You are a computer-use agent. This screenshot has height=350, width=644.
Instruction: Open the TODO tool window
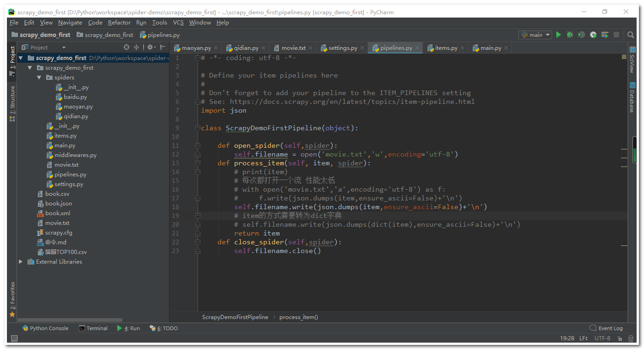[164, 328]
